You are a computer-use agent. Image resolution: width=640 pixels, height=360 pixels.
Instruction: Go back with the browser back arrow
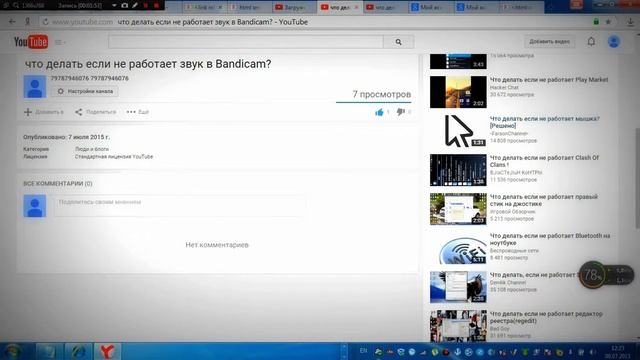pos(12,22)
